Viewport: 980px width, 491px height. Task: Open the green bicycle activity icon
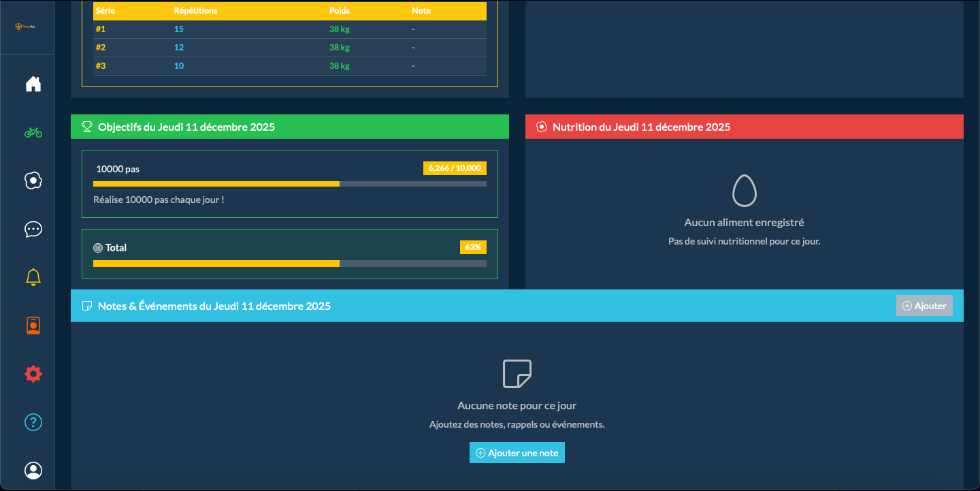(33, 132)
